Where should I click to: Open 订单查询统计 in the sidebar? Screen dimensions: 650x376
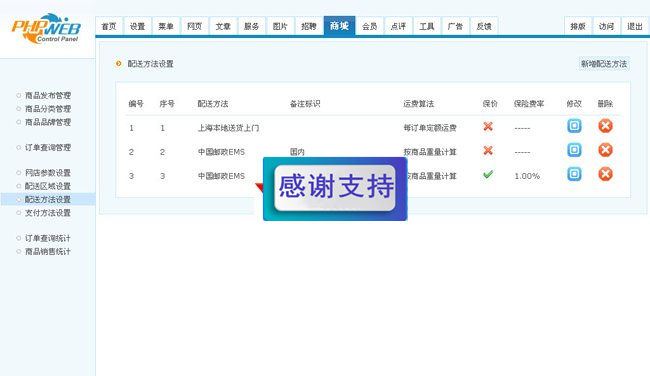[x=48, y=238]
